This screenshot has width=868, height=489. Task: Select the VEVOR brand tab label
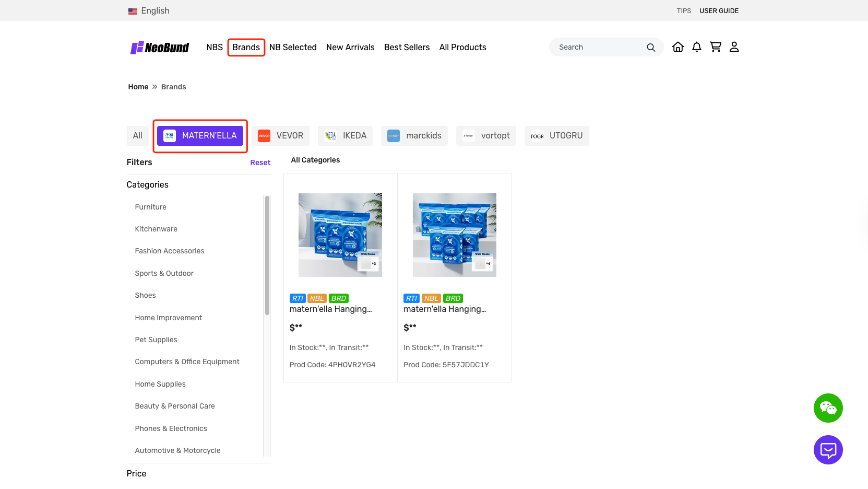(x=290, y=136)
